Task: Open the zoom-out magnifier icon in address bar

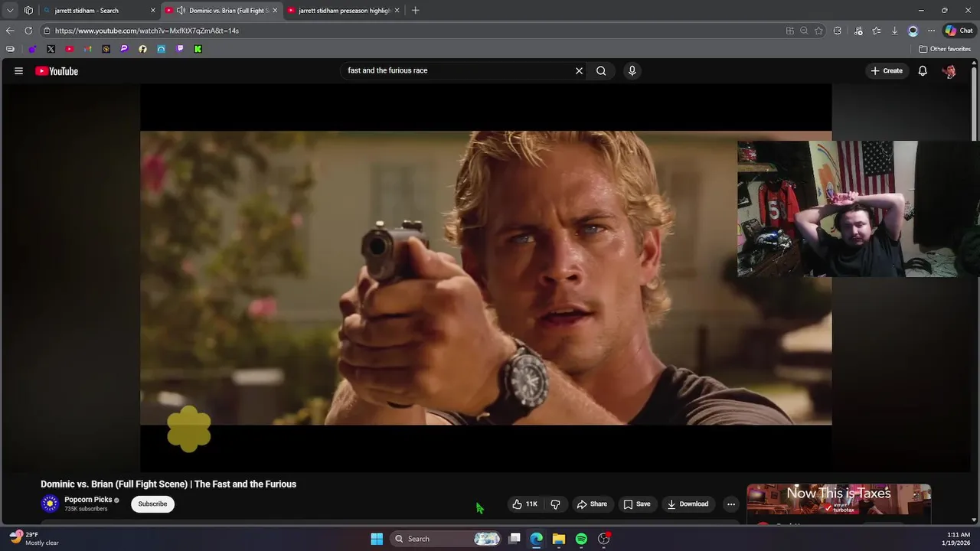Action: coord(804,31)
